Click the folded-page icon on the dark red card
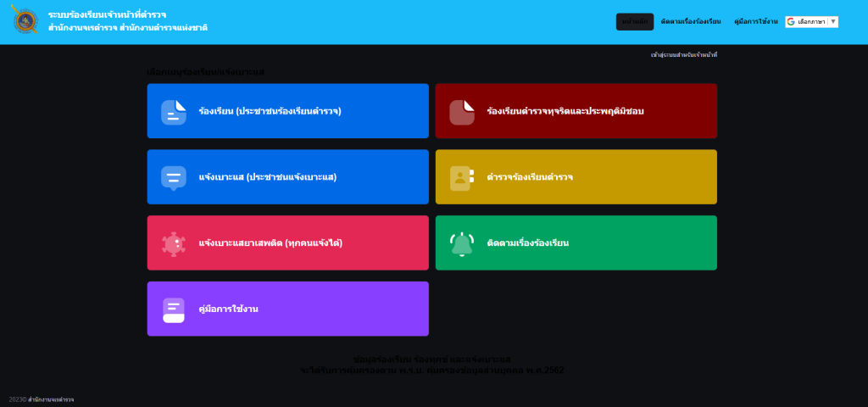This screenshot has height=407, width=868. pos(462,112)
